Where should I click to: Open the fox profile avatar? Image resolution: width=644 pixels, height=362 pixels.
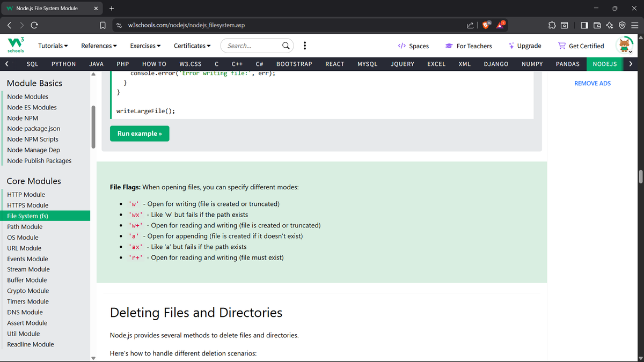coord(625,46)
